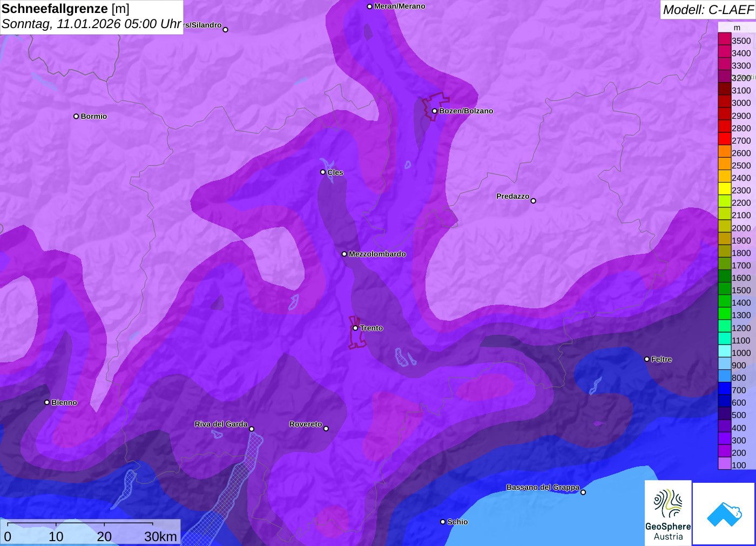Select the Cles marker dot
The width and height of the screenshot is (756, 546).
point(323,172)
